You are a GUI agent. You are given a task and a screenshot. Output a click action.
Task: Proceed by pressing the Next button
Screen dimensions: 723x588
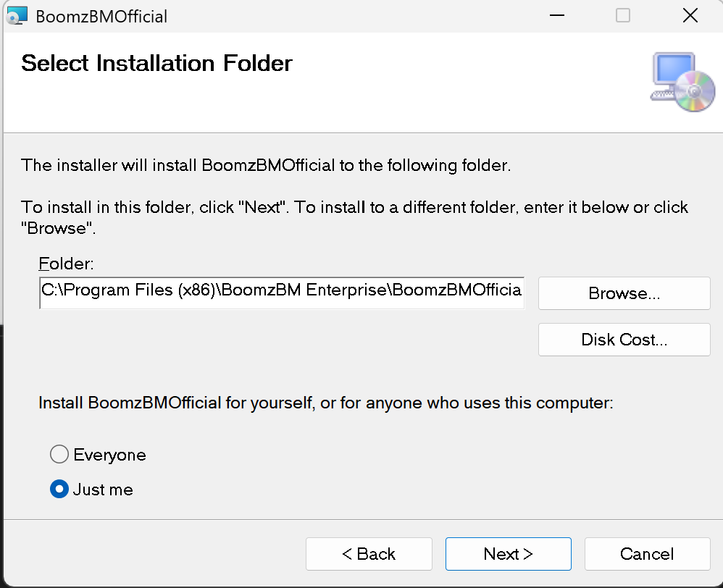tap(508, 554)
